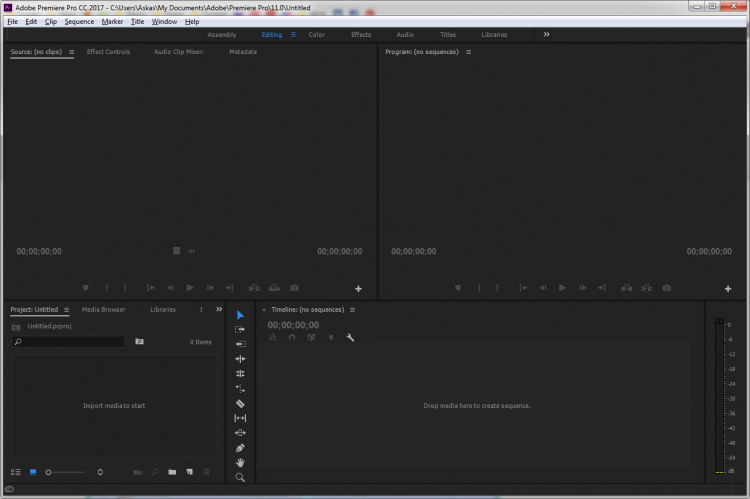Select the Ripple Edit tool
The image size is (750, 499).
tap(240, 359)
